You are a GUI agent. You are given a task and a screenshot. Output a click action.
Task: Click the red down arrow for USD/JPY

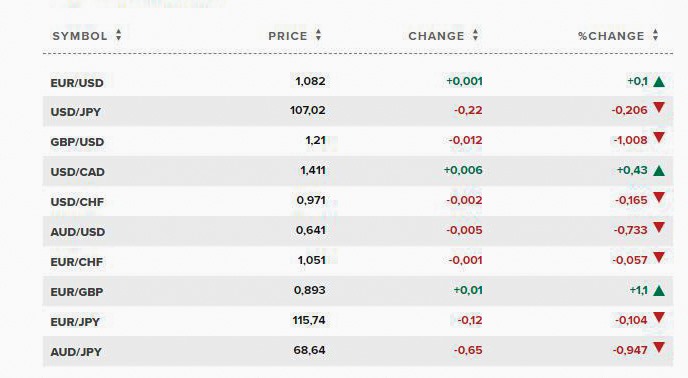point(659,108)
